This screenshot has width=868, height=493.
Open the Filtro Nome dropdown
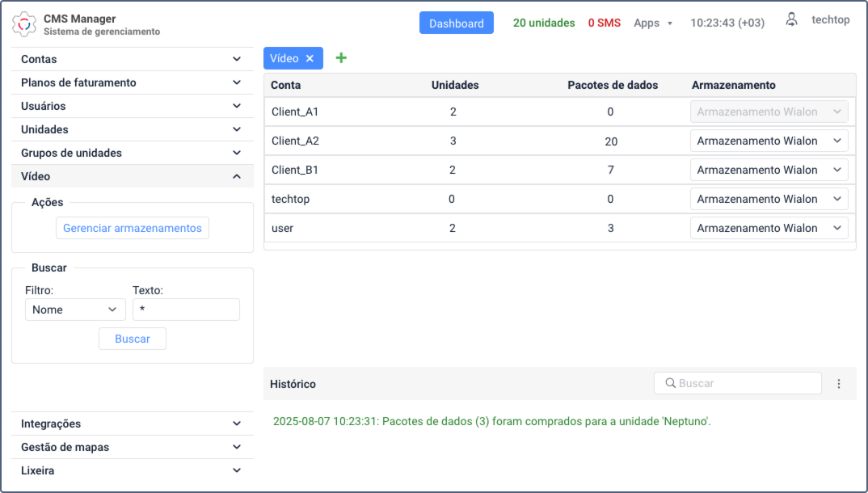point(75,310)
